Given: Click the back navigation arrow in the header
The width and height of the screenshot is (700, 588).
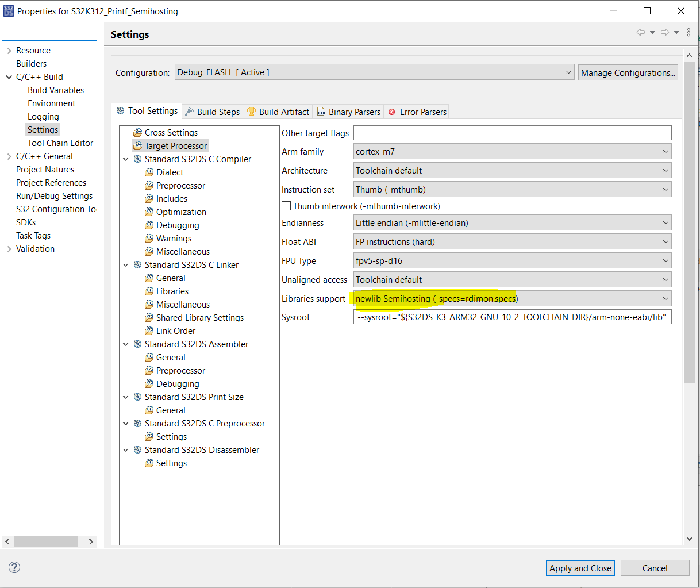Looking at the screenshot, I should [x=640, y=32].
